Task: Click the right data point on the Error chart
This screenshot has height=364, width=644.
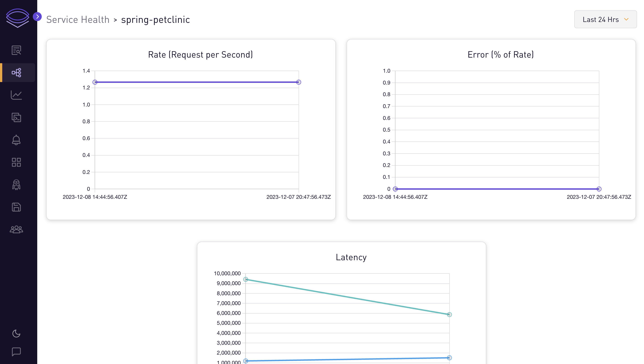Action: (599, 189)
